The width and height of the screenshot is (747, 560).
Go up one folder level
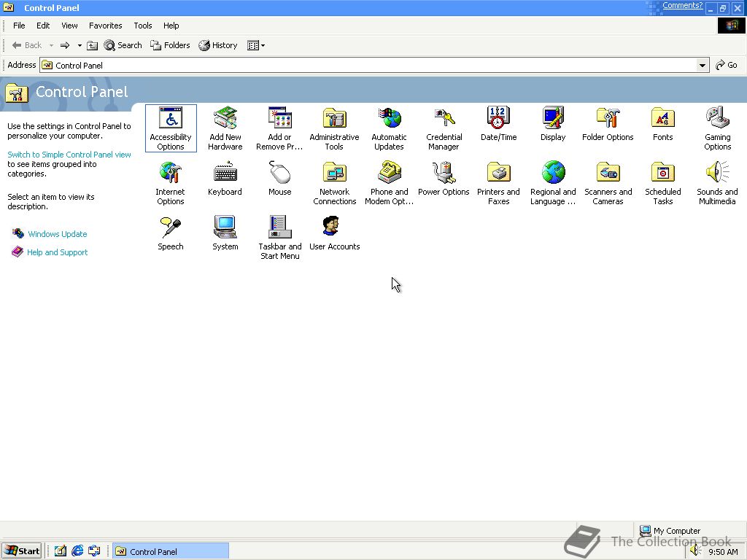(93, 45)
